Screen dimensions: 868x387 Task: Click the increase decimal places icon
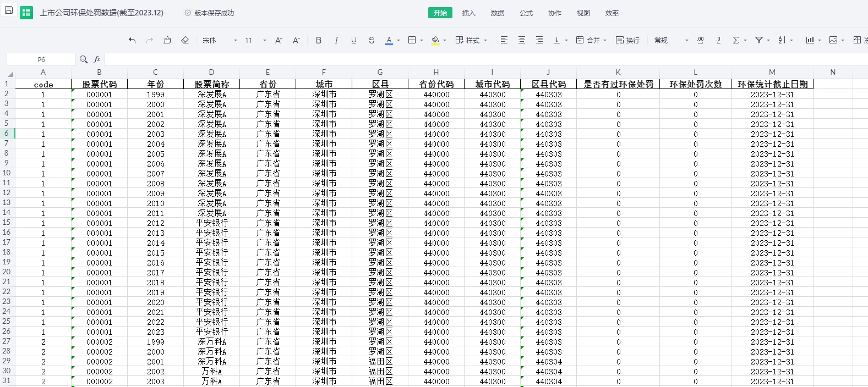point(700,40)
